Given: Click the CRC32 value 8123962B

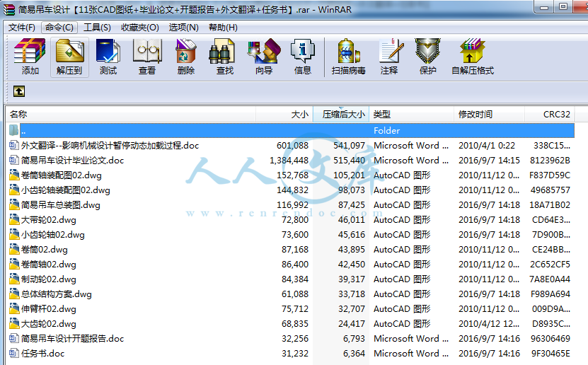Looking at the screenshot, I should [x=550, y=161].
